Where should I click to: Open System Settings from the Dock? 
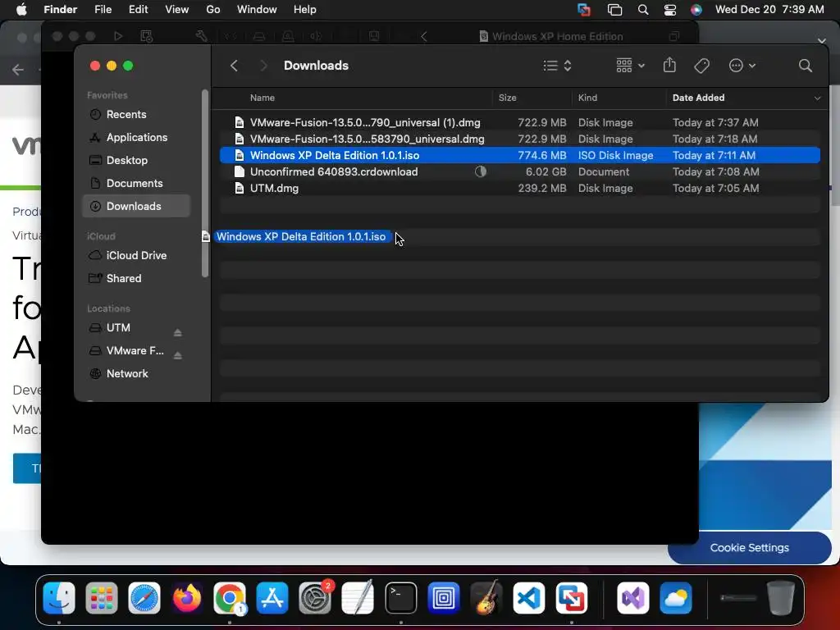click(315, 598)
